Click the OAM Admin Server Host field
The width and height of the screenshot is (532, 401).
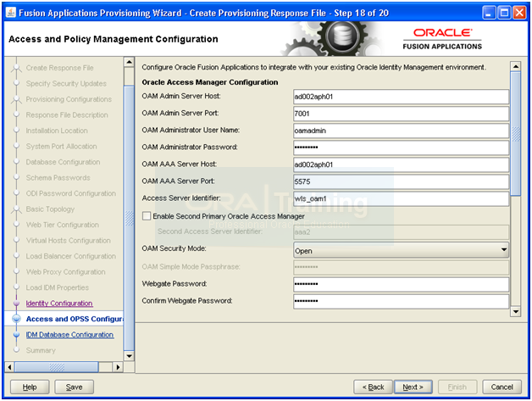point(401,97)
